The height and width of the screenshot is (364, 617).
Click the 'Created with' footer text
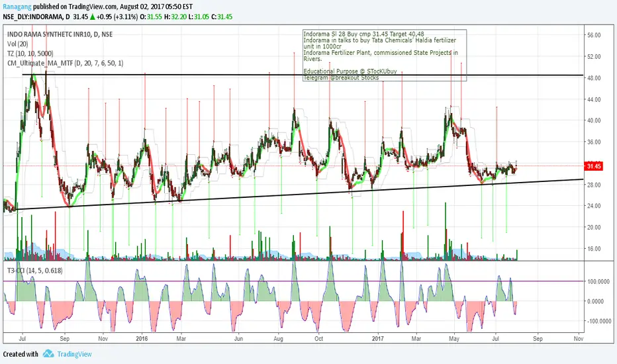point(21,354)
